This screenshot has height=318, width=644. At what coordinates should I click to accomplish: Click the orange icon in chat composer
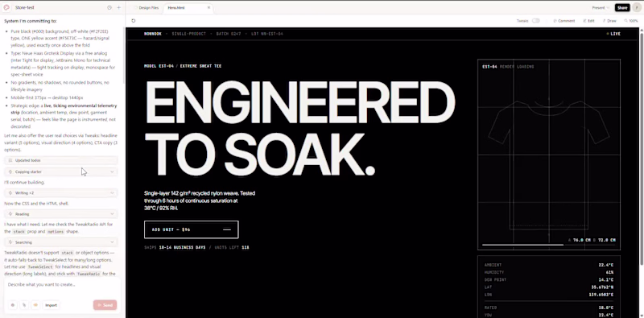(35, 305)
